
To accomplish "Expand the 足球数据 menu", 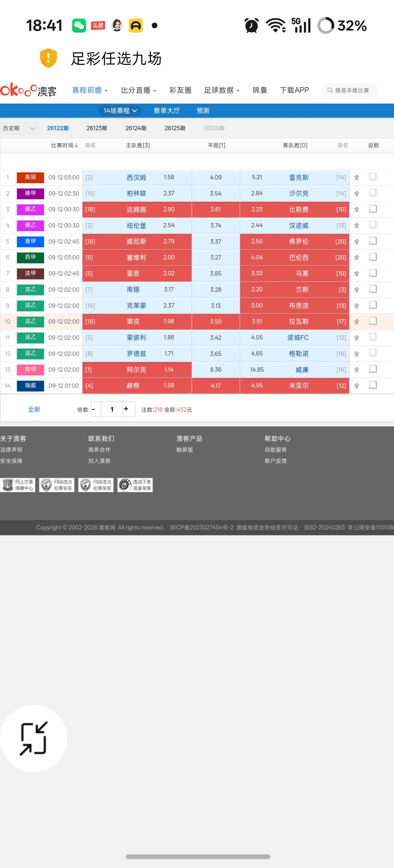I will 222,90.
